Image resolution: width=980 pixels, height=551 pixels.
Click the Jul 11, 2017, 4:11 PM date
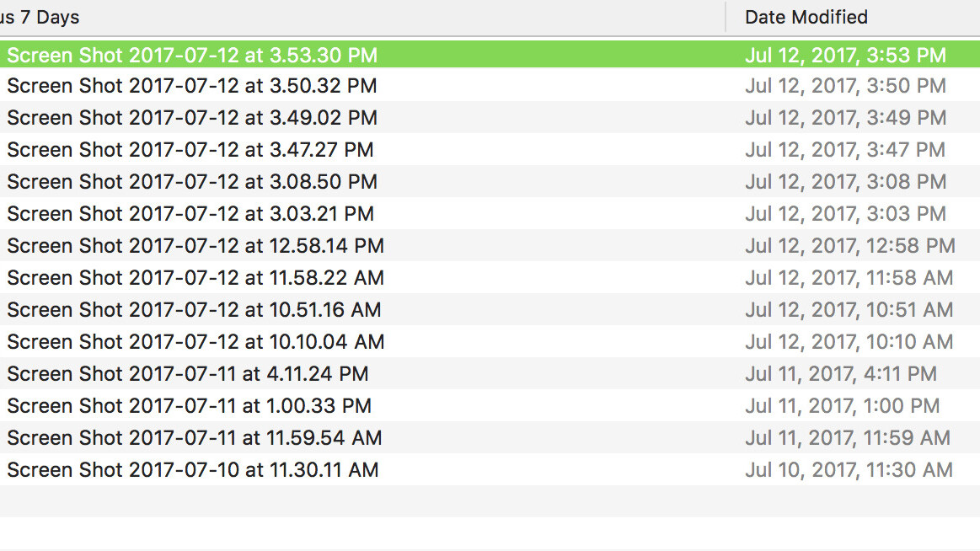pos(840,374)
